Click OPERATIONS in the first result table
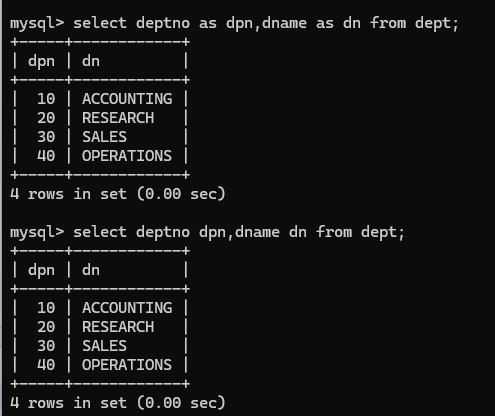This screenshot has height=416, width=495. point(127,156)
